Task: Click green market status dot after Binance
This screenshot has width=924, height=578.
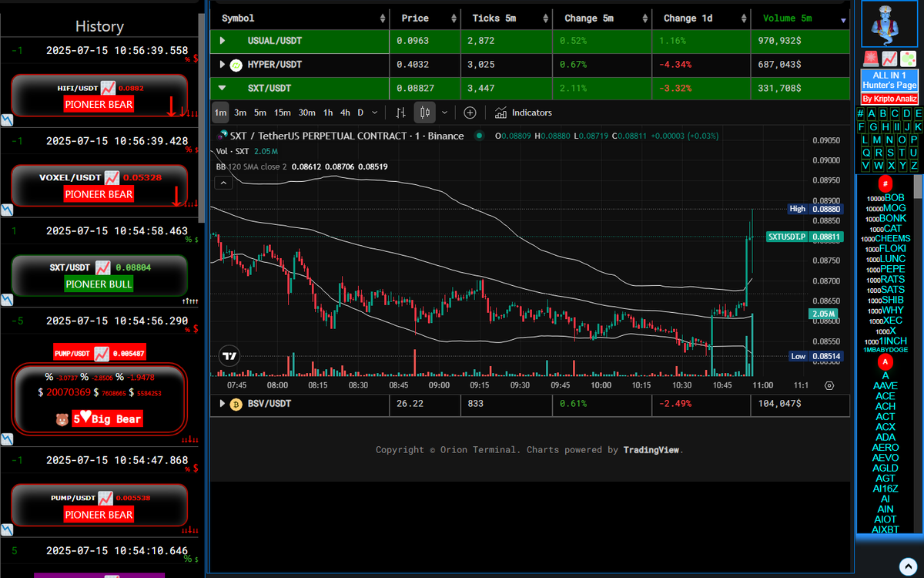Action: (x=479, y=136)
